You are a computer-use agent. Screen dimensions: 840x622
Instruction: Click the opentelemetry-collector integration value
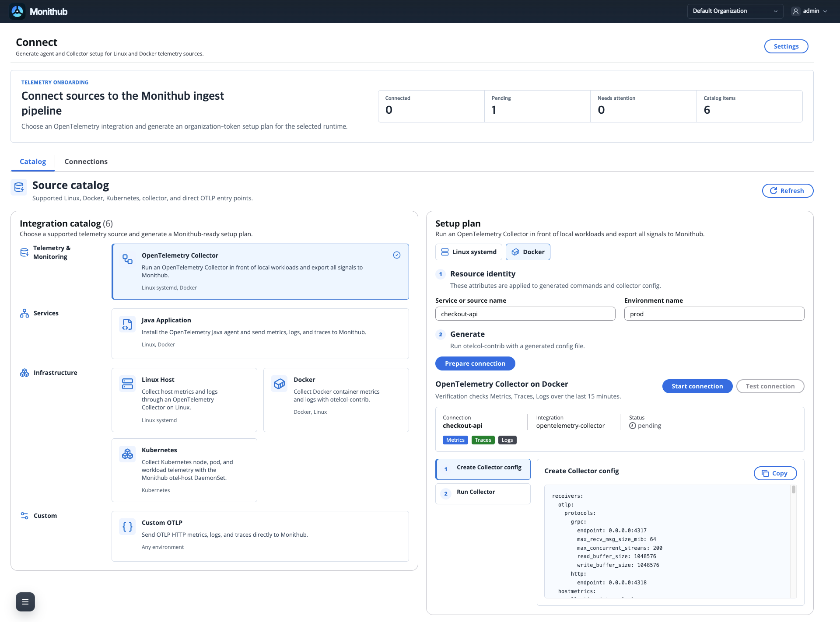570,426
